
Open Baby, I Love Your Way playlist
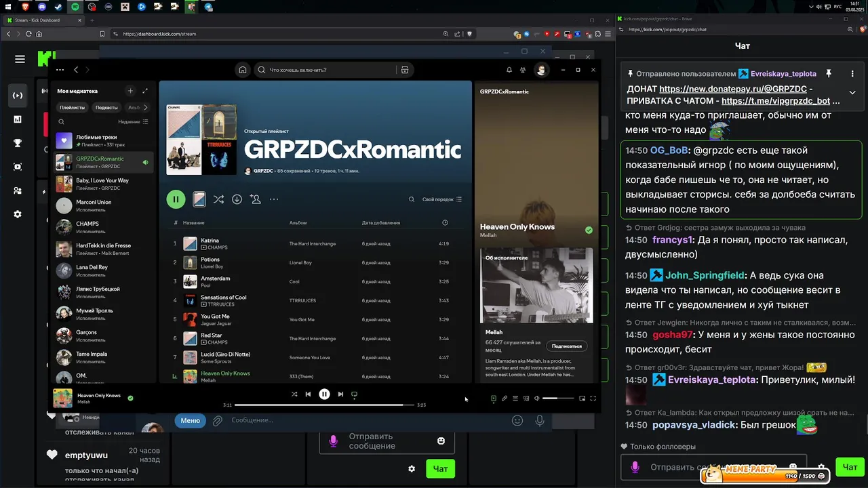click(x=104, y=184)
